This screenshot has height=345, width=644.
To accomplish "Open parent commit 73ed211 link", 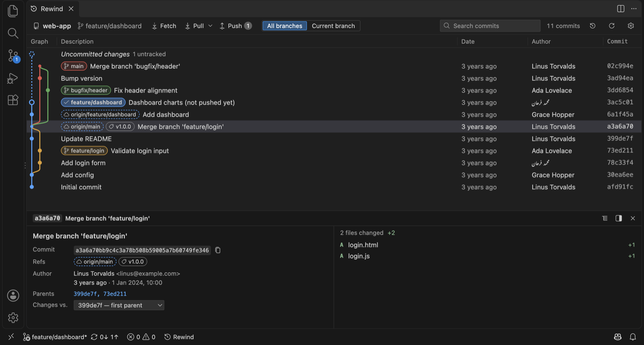I will (115, 294).
